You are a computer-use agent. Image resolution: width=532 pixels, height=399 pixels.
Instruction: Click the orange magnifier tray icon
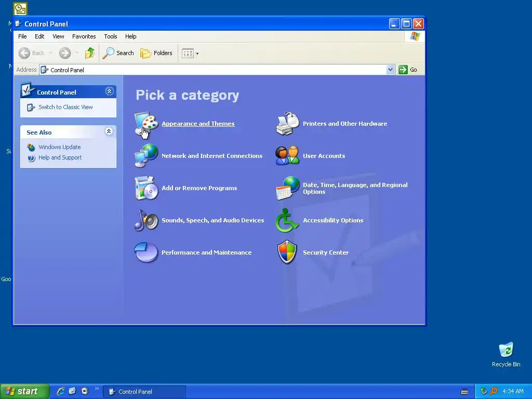pyautogui.click(x=494, y=391)
